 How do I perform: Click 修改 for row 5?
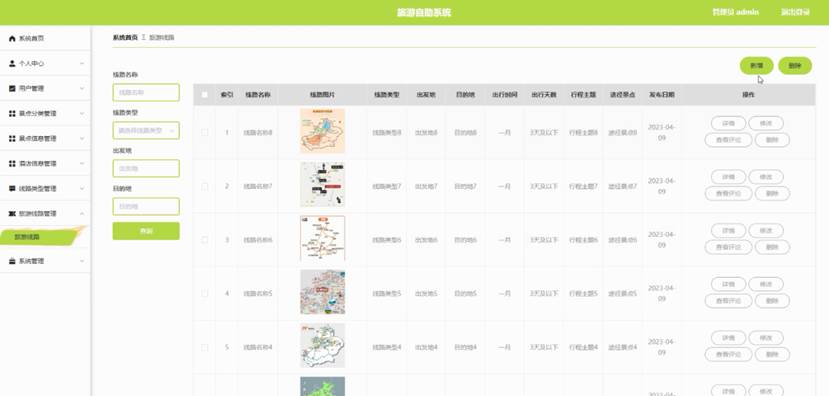pos(766,338)
